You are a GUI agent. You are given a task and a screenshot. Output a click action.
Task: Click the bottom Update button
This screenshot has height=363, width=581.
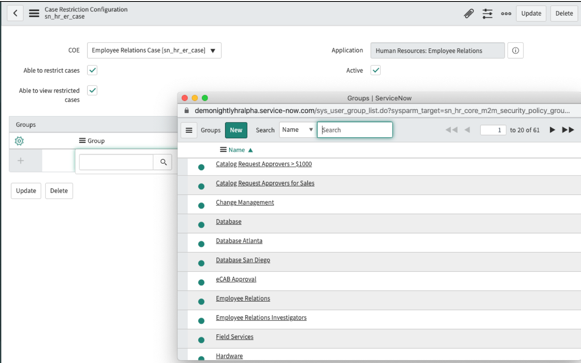[x=26, y=191]
